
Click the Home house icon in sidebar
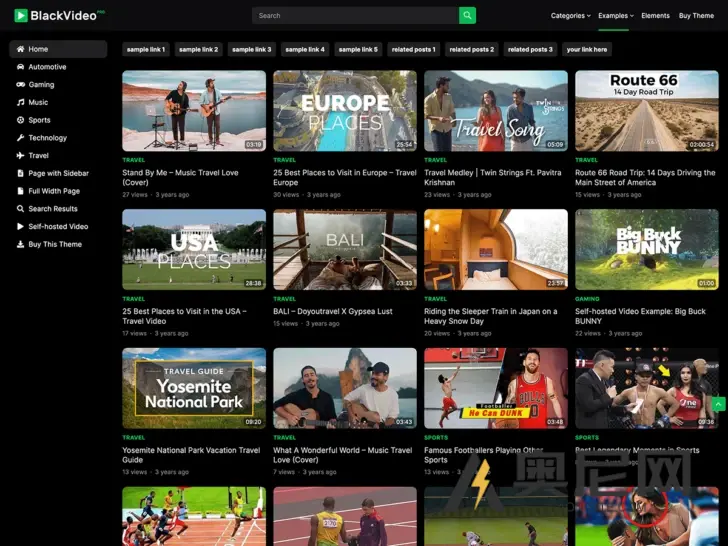pos(20,49)
